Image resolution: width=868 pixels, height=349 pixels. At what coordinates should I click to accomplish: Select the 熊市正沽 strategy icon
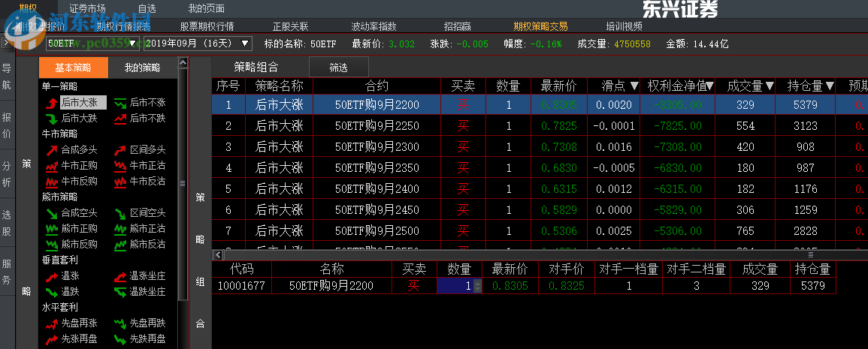120,228
